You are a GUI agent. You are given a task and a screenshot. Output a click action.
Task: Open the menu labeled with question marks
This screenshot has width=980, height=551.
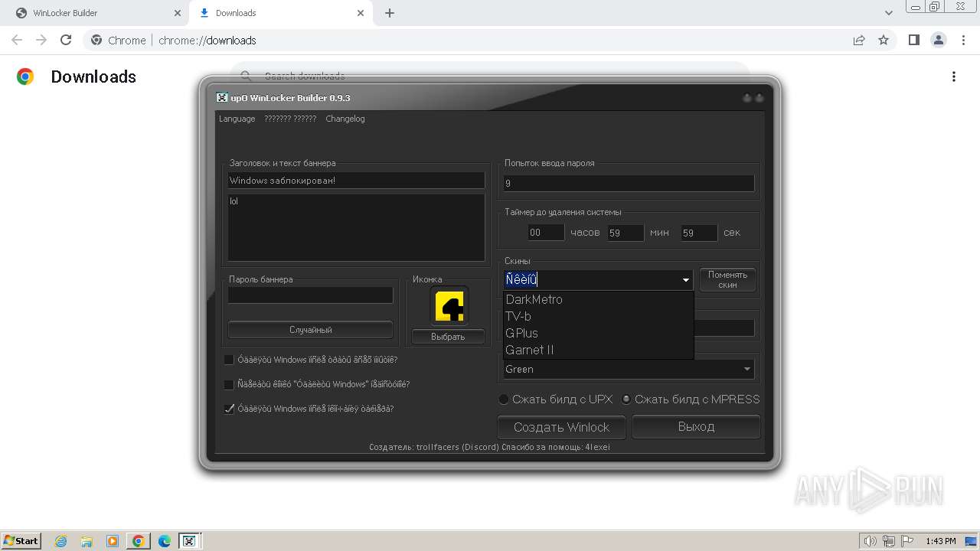coord(290,119)
